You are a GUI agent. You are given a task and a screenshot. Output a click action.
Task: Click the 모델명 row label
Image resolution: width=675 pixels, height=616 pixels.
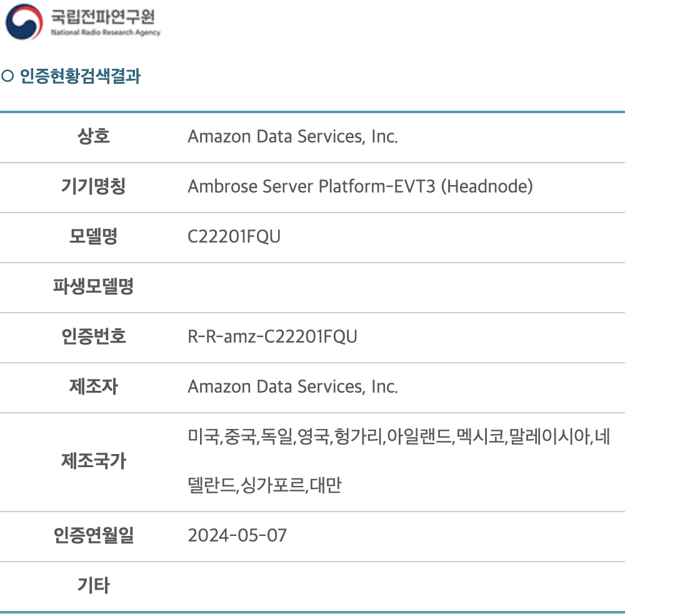coord(93,236)
